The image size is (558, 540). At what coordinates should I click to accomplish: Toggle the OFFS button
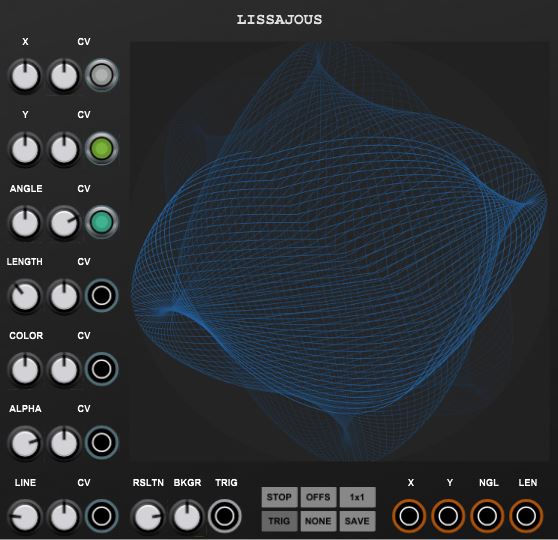click(319, 497)
